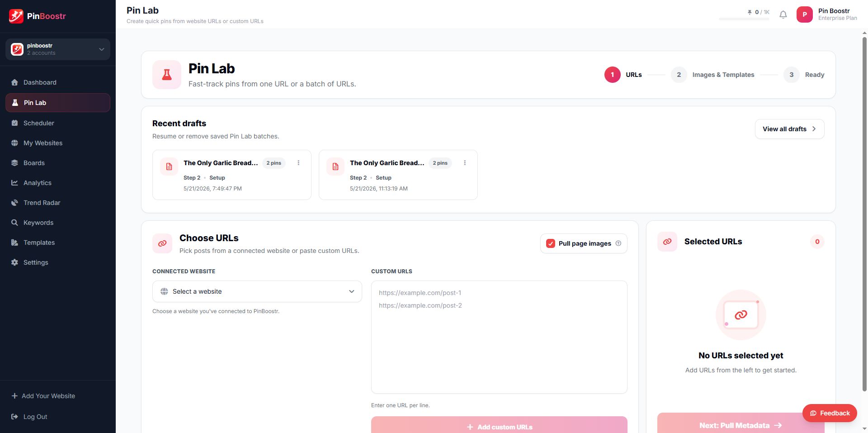Click the Trend Radar icon in sidebar
The height and width of the screenshot is (433, 868).
[x=14, y=203]
